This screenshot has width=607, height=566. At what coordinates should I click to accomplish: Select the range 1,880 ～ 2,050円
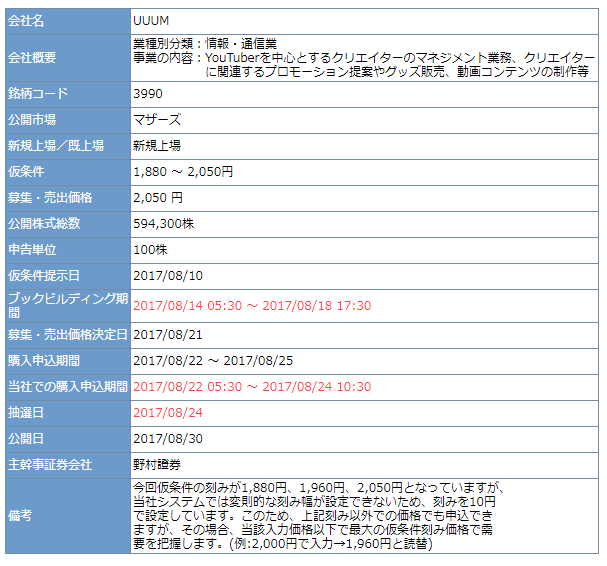click(x=183, y=172)
